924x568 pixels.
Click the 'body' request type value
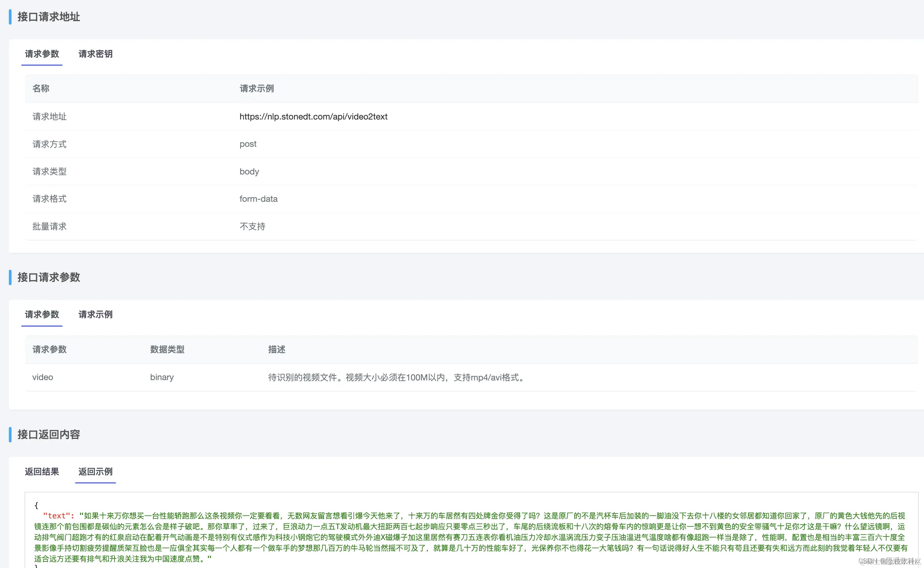[249, 171]
